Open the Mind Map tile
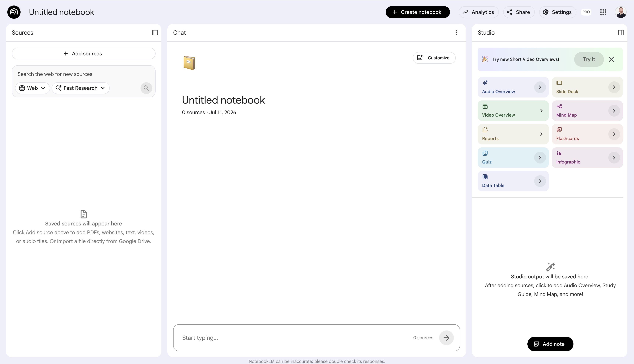634x364 pixels. (x=587, y=111)
